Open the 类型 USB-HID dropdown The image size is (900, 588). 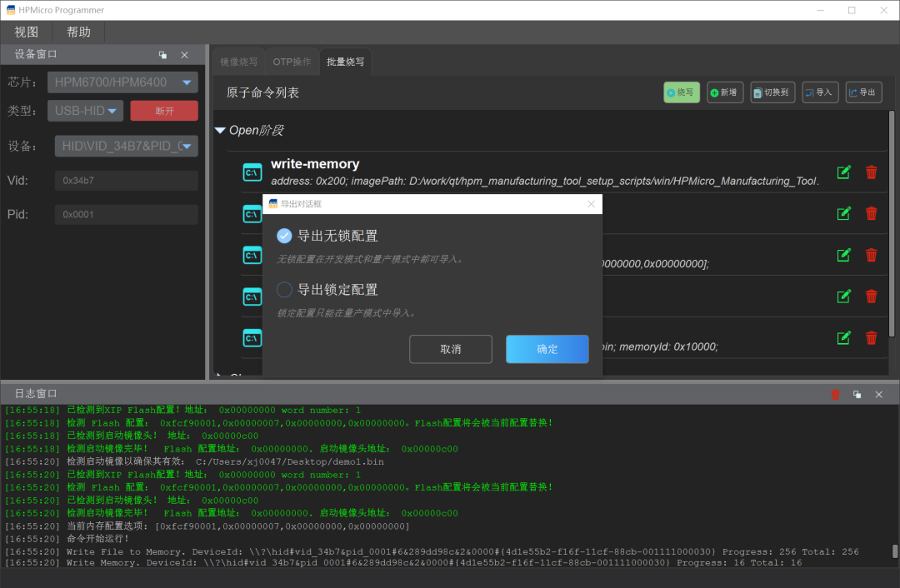[86, 111]
